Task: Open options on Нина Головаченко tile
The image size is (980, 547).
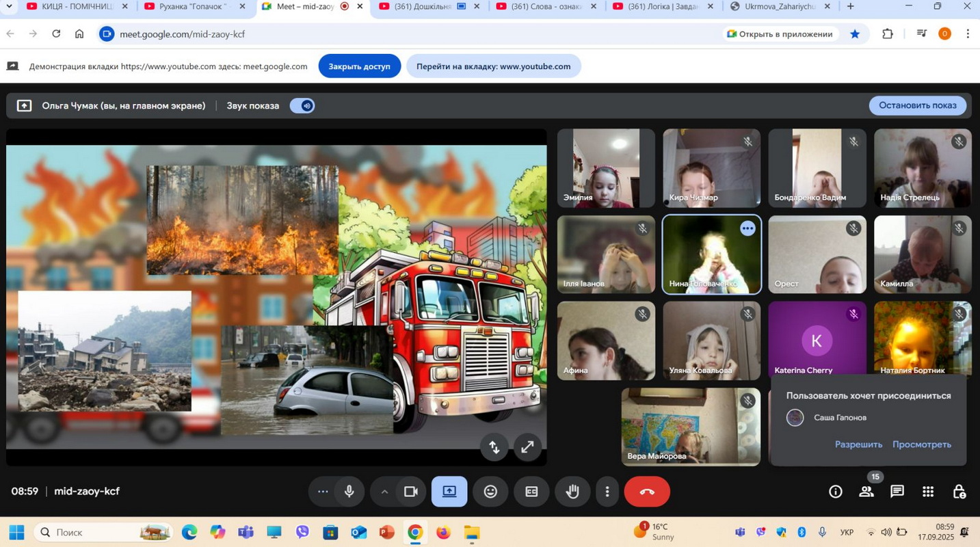Action: (x=747, y=229)
